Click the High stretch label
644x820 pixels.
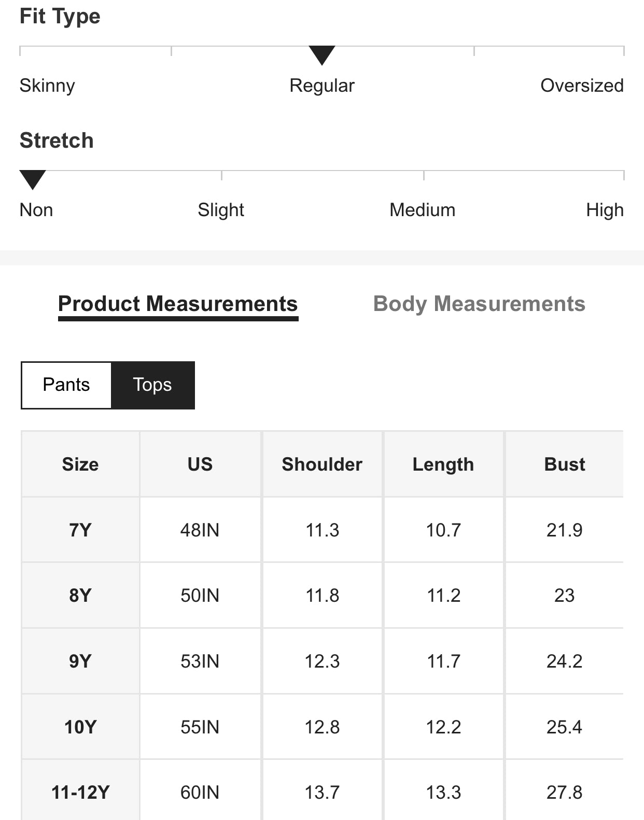[605, 210]
